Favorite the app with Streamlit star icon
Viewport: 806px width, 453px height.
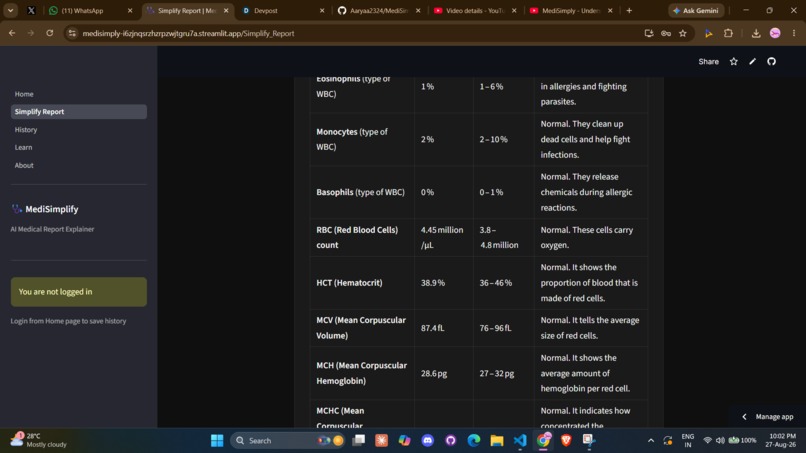[x=734, y=61]
